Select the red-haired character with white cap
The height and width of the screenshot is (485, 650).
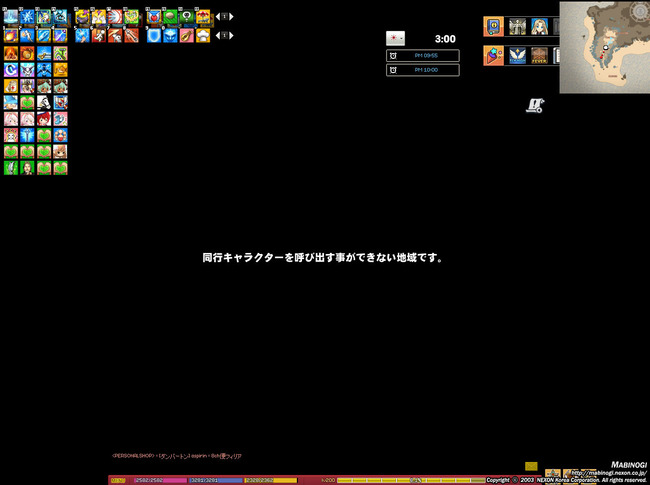(44, 119)
